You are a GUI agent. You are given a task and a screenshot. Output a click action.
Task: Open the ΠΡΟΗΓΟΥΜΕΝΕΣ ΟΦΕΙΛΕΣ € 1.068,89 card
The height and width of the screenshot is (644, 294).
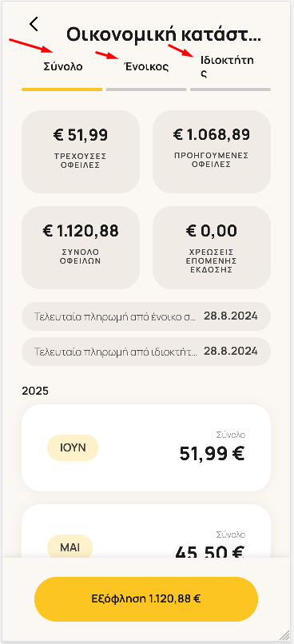[212, 152]
